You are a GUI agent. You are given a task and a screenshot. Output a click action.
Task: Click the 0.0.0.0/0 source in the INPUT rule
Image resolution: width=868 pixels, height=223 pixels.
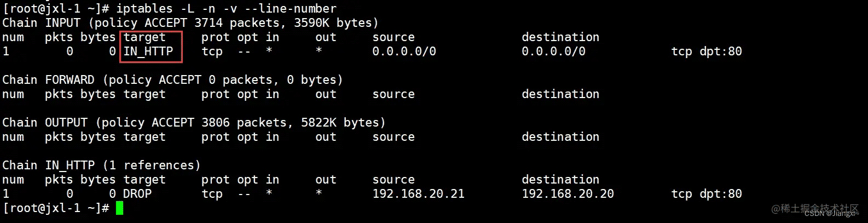(x=404, y=52)
